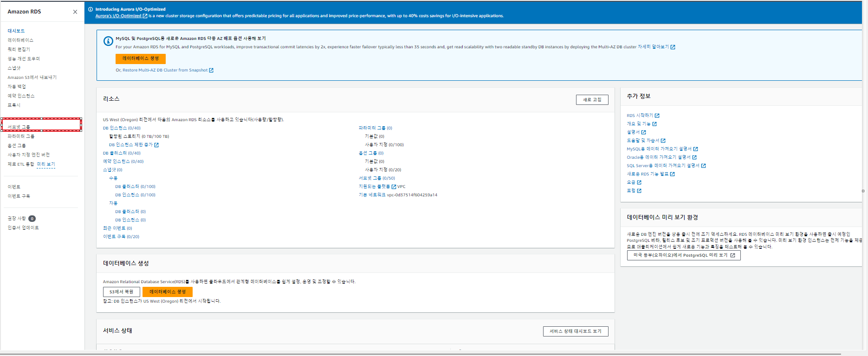Select 프록시 in the sidebar

14,105
